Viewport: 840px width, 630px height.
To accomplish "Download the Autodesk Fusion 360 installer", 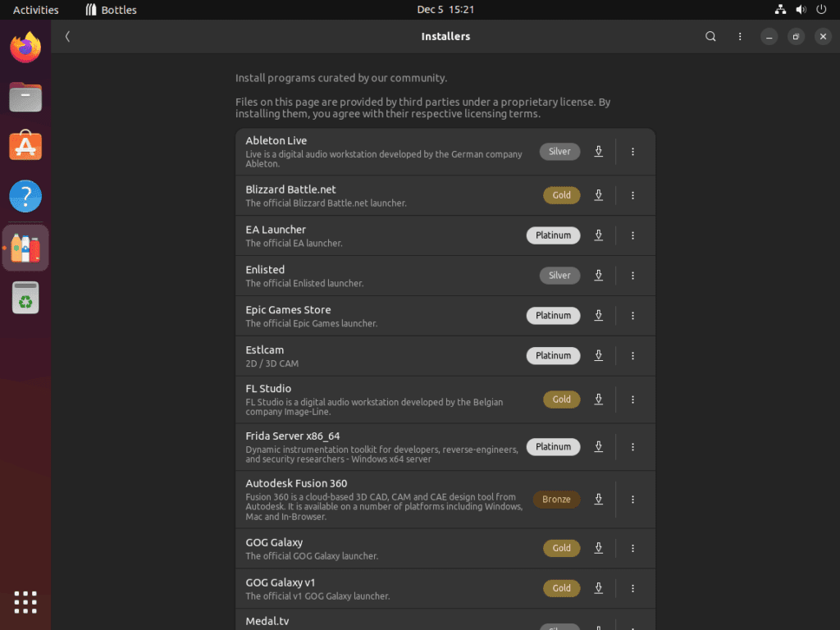I will click(598, 499).
